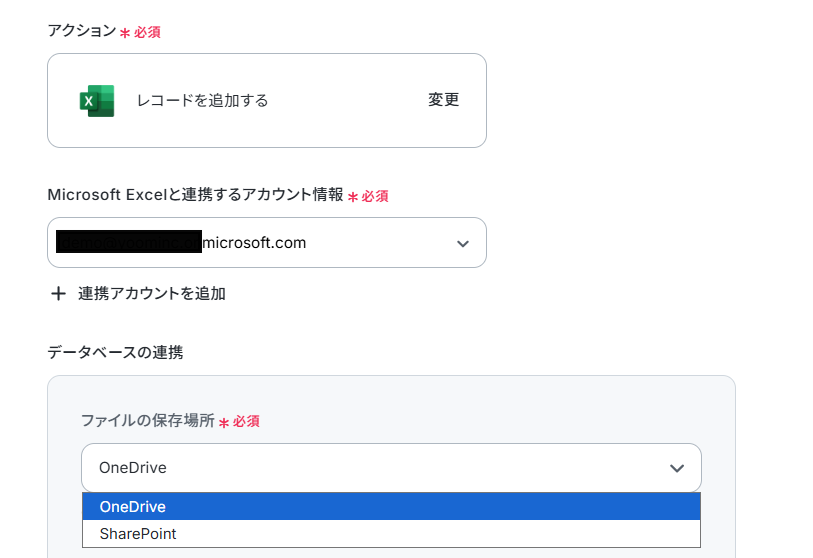Image resolution: width=813 pixels, height=558 pixels.
Task: Select OneDrive option in the list
Action: (391, 507)
